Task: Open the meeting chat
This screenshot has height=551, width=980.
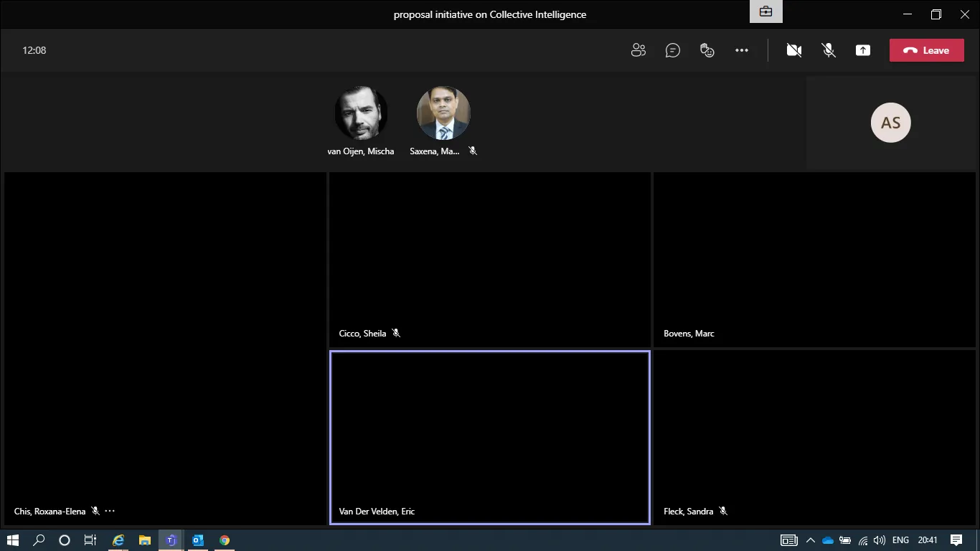Action: [x=672, y=50]
